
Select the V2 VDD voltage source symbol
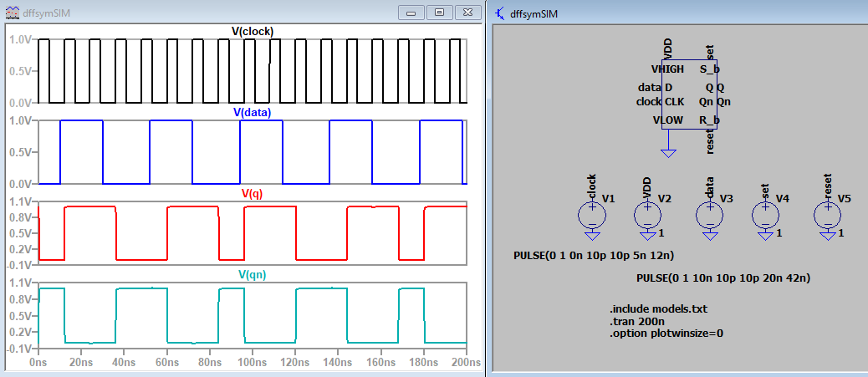tap(646, 216)
